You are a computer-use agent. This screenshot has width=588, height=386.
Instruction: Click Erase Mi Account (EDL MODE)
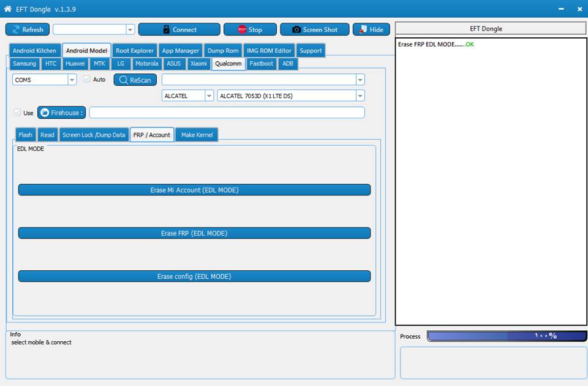click(194, 190)
